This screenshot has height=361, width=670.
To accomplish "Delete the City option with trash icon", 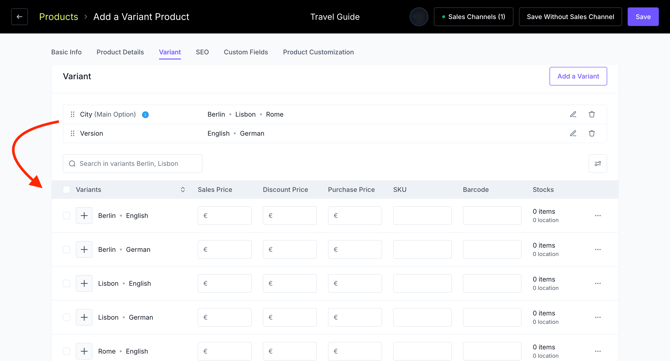I will [592, 114].
